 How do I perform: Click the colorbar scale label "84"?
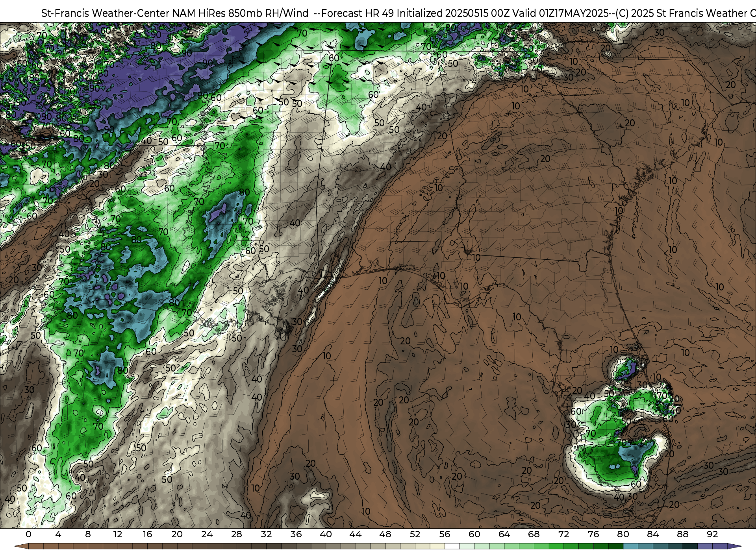tap(653, 534)
